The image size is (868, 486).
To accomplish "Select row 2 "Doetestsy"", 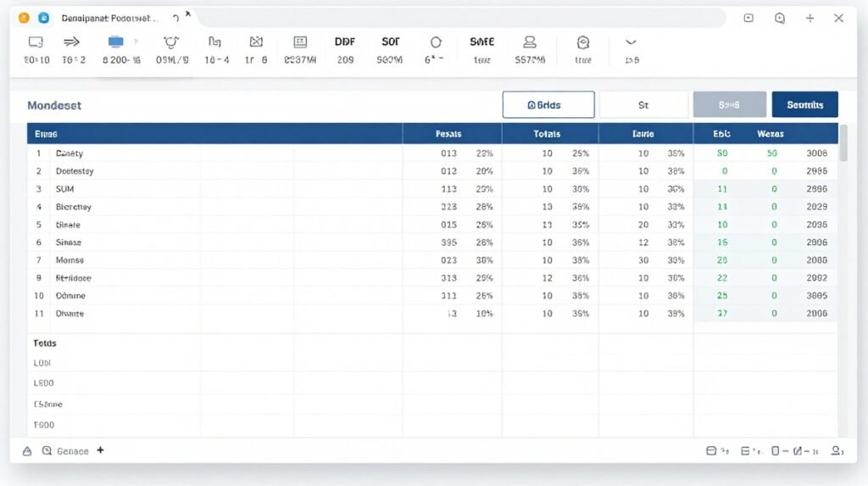I will [432, 170].
